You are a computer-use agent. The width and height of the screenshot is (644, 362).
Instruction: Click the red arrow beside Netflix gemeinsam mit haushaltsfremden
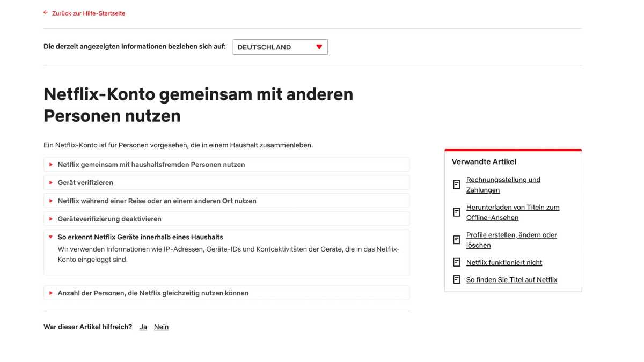51,165
